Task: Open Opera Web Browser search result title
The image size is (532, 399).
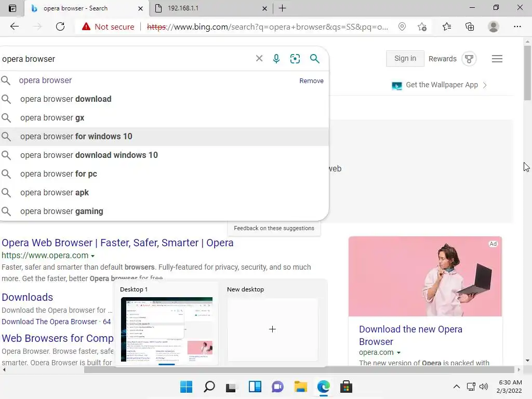Action: (117, 243)
